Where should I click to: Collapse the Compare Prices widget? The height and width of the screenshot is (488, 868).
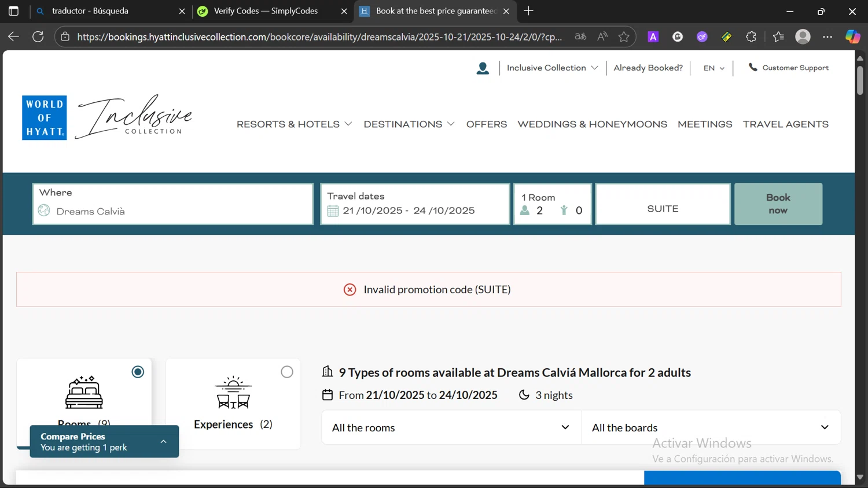164,442
